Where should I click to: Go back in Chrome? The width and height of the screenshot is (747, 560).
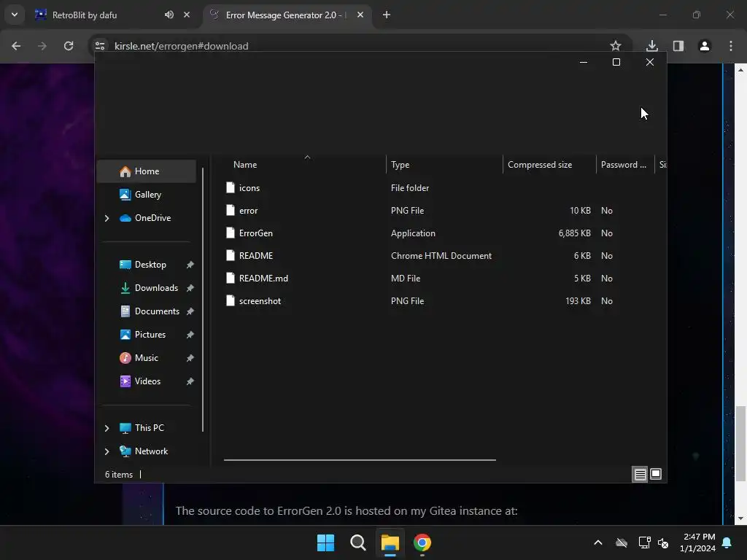16,46
